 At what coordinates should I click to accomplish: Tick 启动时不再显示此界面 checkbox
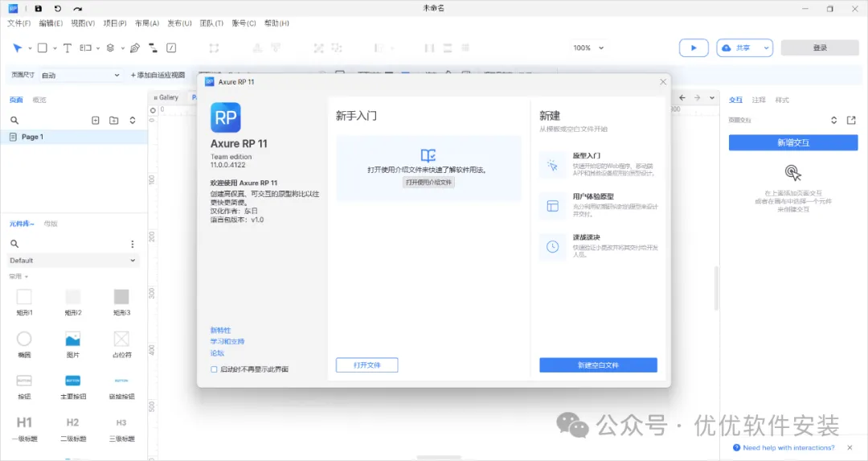click(x=214, y=369)
